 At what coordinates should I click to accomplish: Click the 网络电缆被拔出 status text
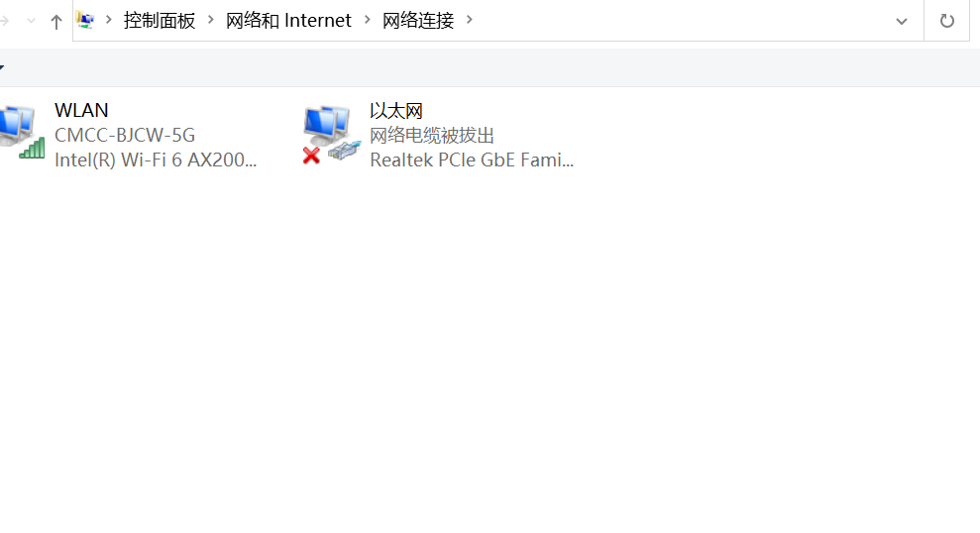[x=432, y=135]
